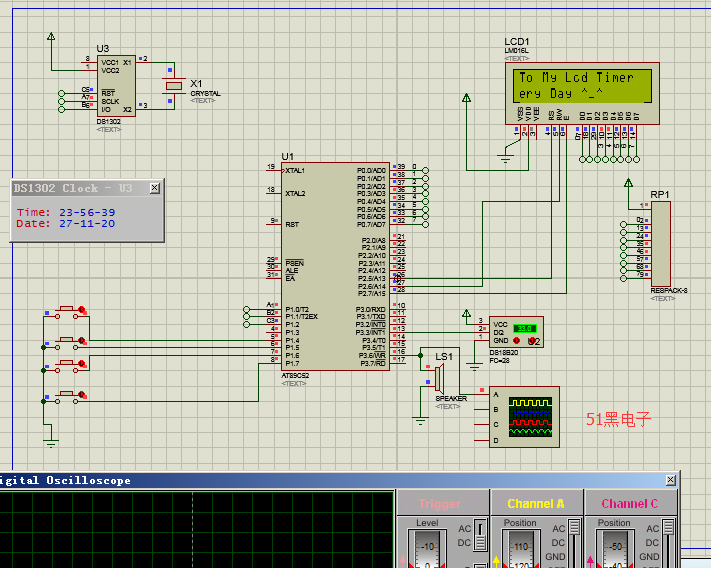Click the Time value 23-56-39
Image resolution: width=711 pixels, height=568 pixels.
(87, 212)
